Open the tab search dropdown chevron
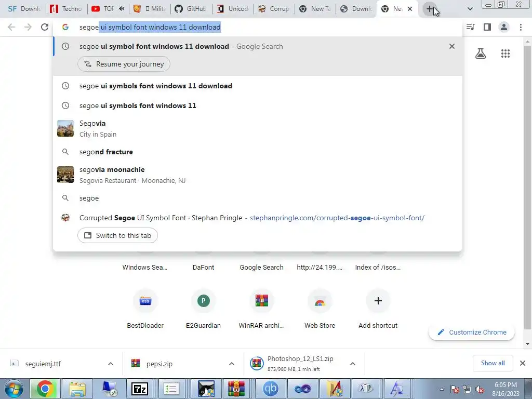This screenshot has width=532, height=399. [x=470, y=9]
